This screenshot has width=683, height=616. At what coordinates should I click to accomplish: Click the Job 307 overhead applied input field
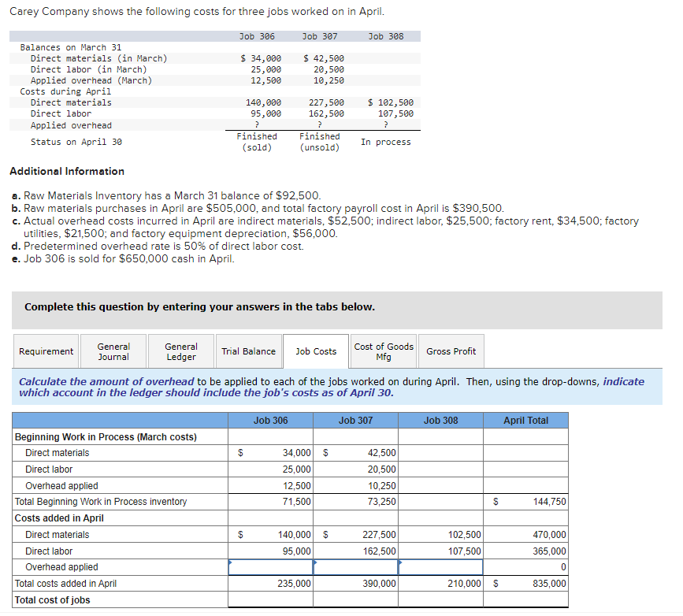pos(354,566)
